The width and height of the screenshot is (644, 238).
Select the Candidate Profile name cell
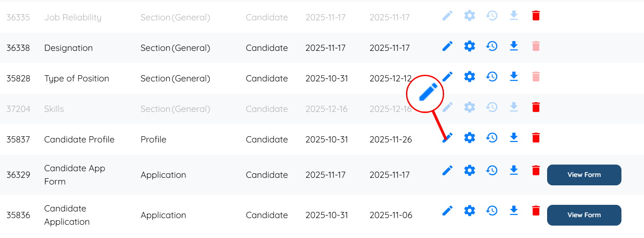(79, 139)
